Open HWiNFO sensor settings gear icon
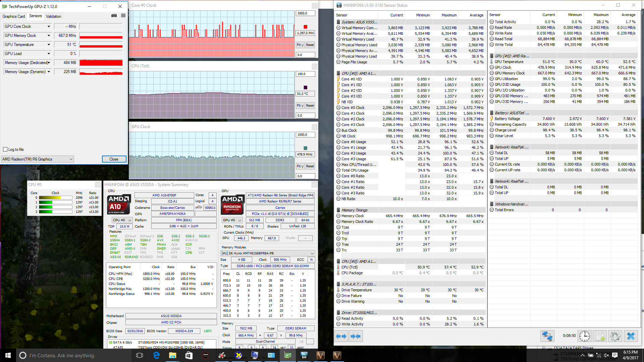 (615, 336)
